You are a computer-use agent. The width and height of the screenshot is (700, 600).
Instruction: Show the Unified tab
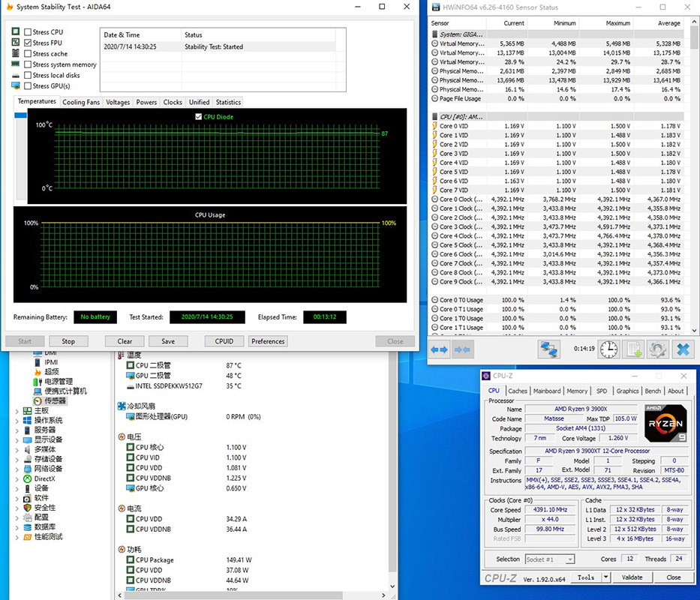click(x=199, y=102)
